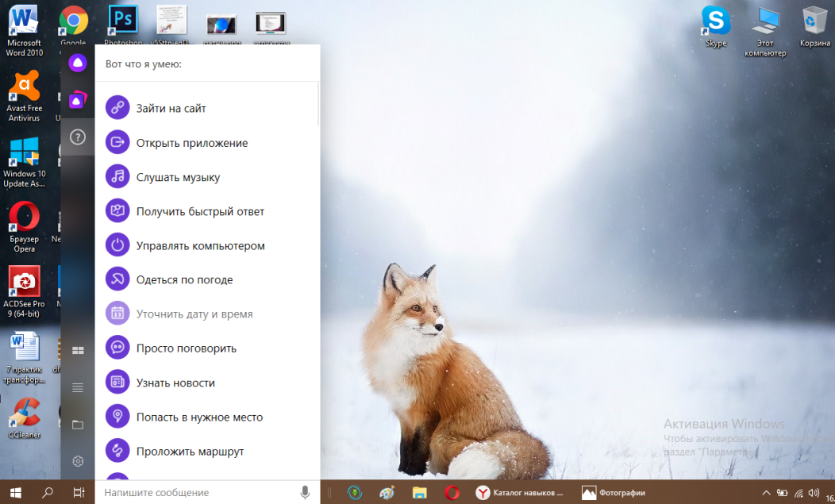The height and width of the screenshot is (504, 835).
Task: Choose "Узнать новости" in the list
Action: click(x=175, y=383)
